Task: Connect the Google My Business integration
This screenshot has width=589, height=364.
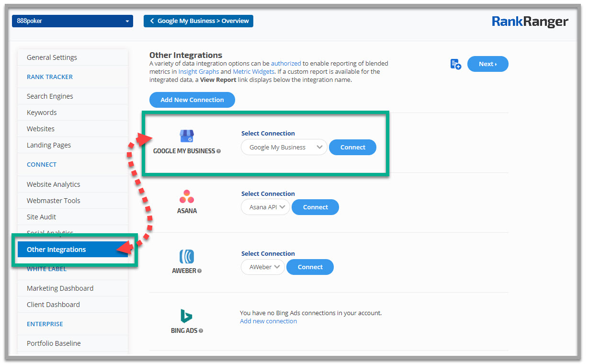Action: 353,148
